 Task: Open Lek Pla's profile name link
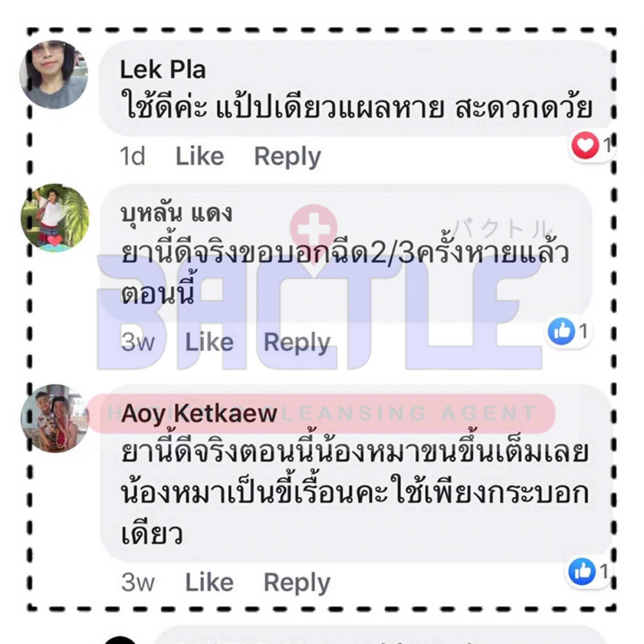click(163, 70)
